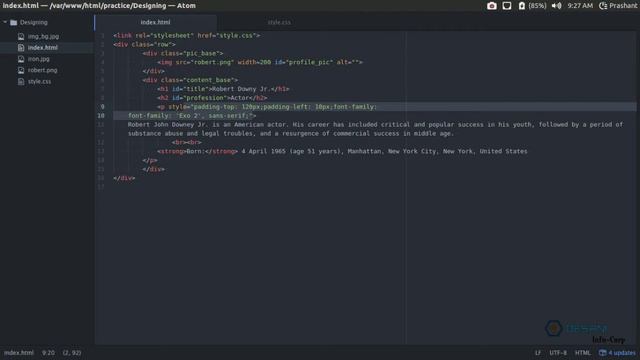Click the h2 profession Actor line
Viewport: 640px width, 360px height.
click(212, 98)
